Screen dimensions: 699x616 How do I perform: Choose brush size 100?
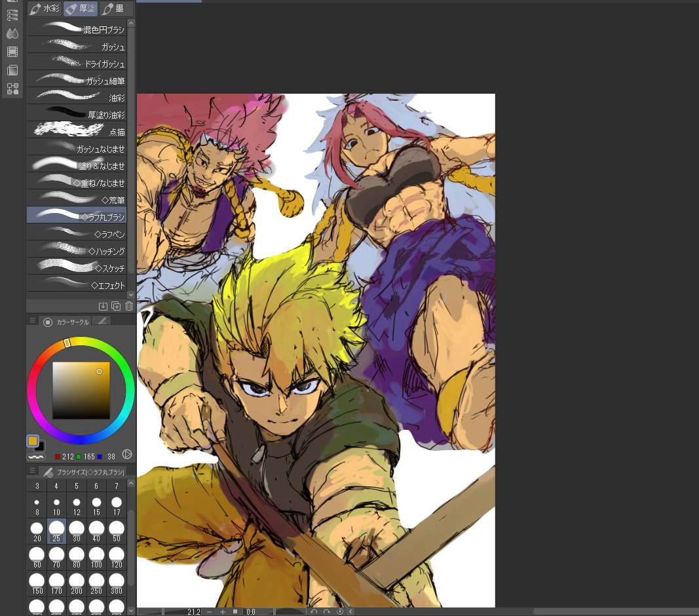point(96,558)
